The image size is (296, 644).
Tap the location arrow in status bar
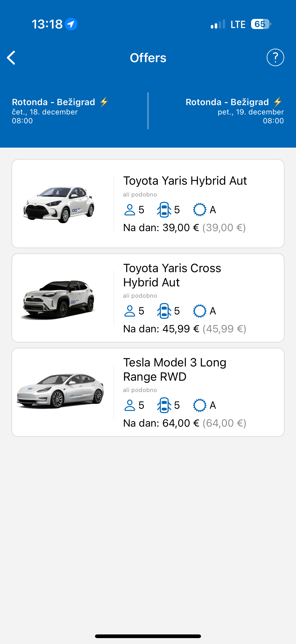pyautogui.click(x=71, y=24)
